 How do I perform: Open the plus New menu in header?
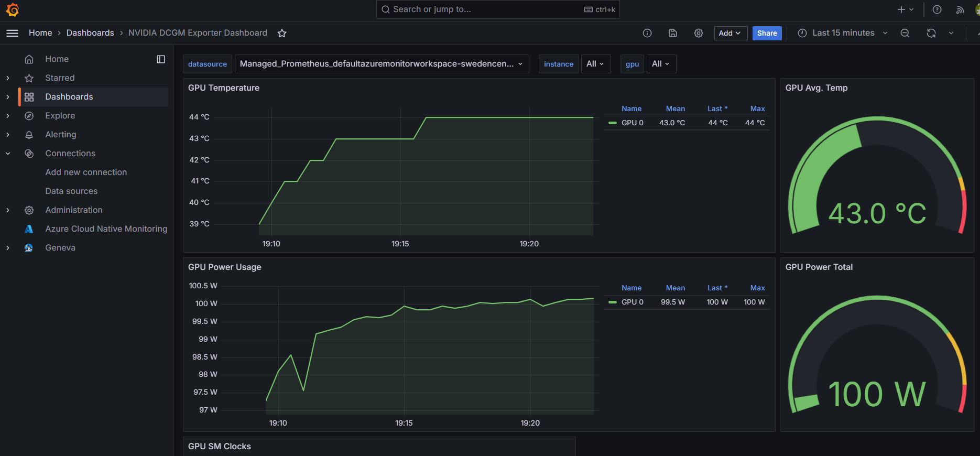point(906,9)
